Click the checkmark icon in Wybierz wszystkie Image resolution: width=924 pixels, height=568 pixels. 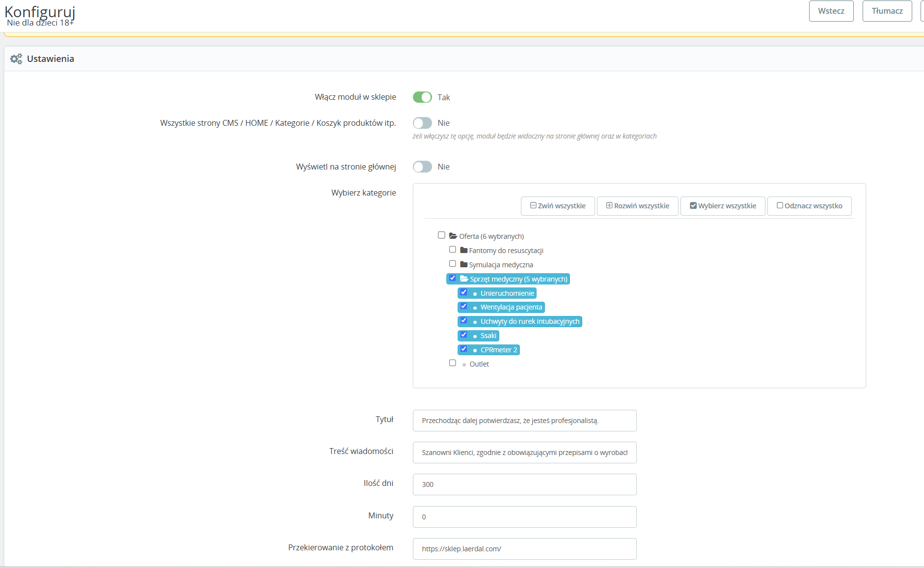(x=693, y=205)
